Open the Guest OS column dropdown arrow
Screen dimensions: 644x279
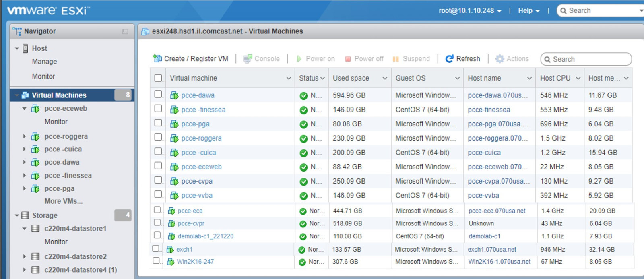(x=457, y=79)
